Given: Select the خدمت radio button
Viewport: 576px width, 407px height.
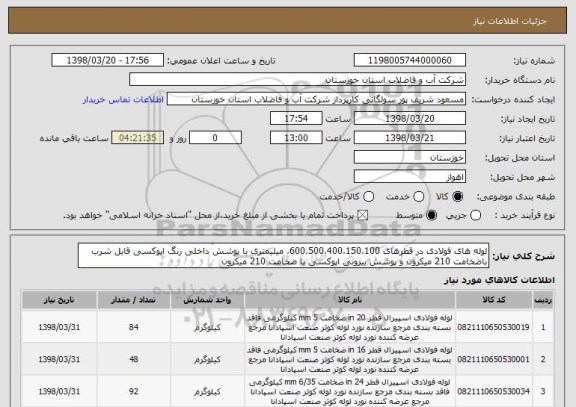Looking at the screenshot, I should pyautogui.click(x=419, y=197).
